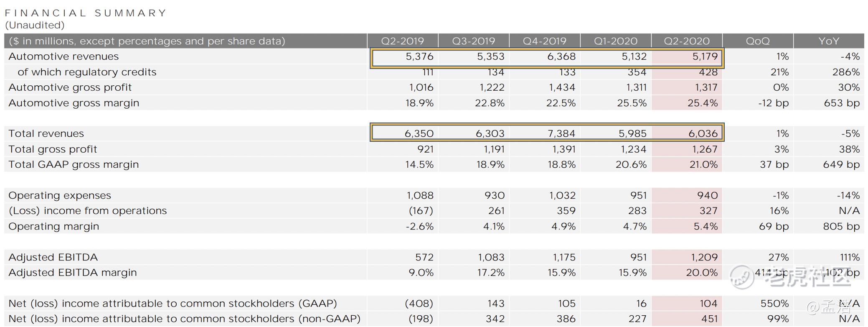
Task: Click the regulatory credits value 428
Action: click(708, 72)
